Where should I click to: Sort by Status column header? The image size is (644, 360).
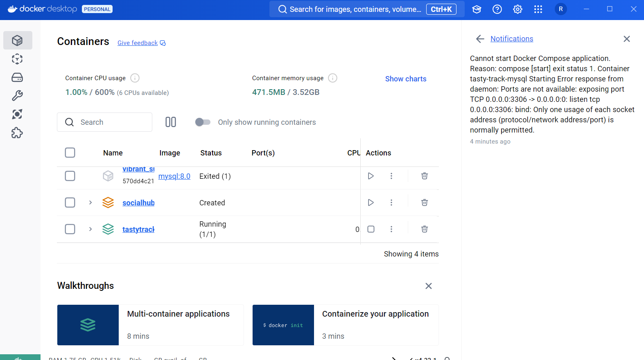pos(211,153)
